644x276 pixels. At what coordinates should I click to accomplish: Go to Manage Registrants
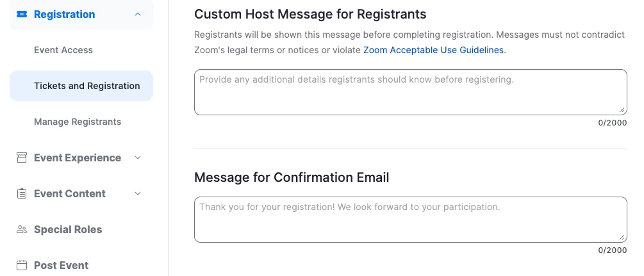point(78,122)
